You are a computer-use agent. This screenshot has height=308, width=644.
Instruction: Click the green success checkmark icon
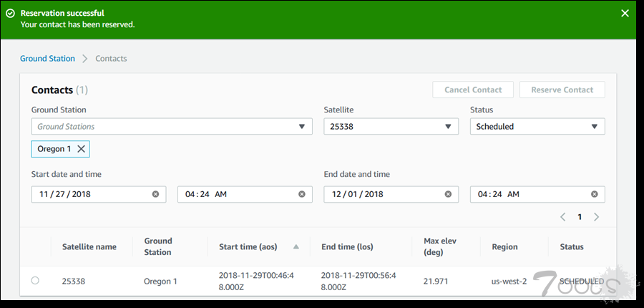[10, 14]
